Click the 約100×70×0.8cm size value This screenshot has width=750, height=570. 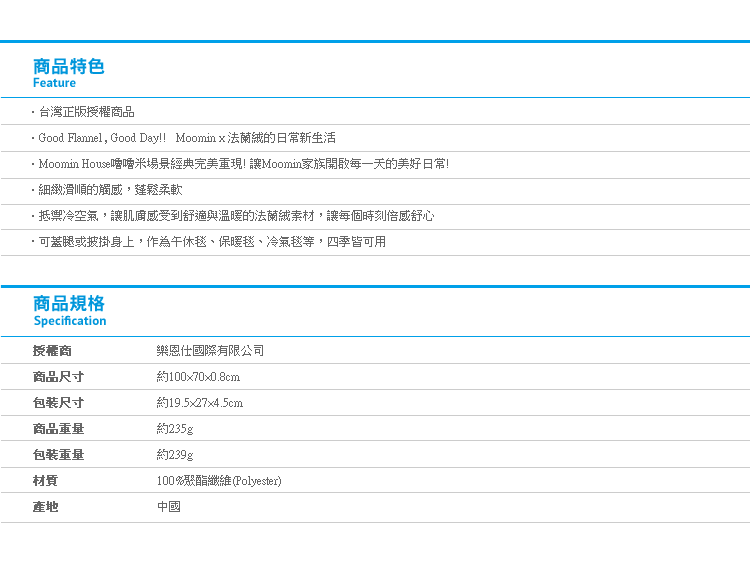[x=198, y=377]
